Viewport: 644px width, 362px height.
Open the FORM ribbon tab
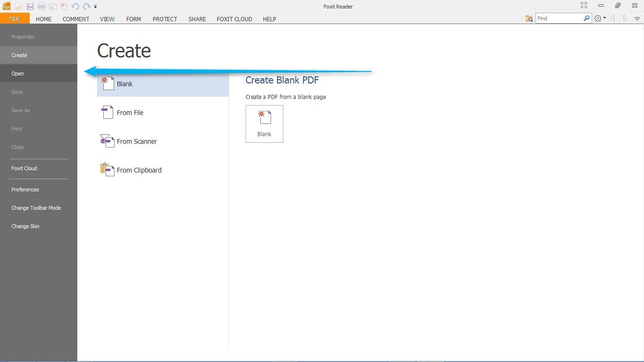(x=134, y=19)
